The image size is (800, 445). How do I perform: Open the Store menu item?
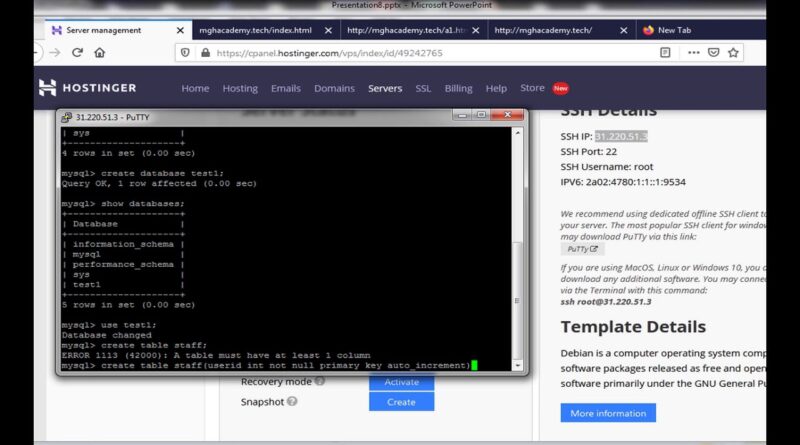point(532,88)
